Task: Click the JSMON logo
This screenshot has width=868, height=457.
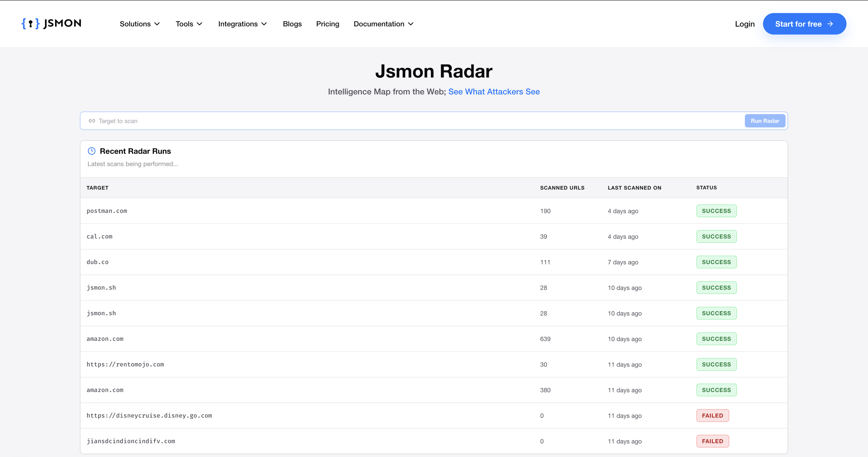Action: (51, 24)
